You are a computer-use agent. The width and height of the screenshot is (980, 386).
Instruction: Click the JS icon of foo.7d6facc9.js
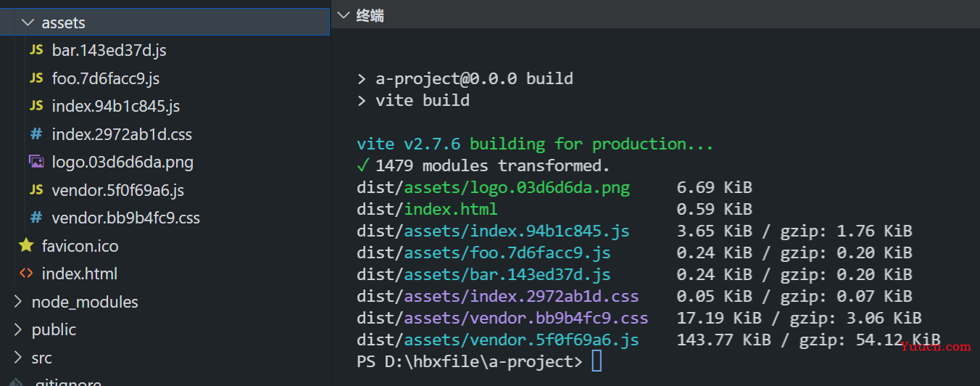36,78
